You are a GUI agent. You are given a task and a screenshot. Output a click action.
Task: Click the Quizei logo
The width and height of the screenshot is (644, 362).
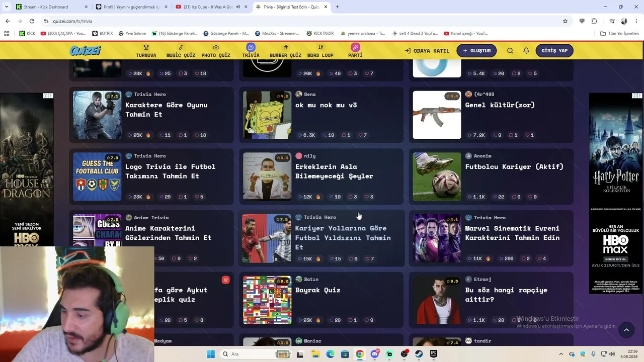coord(86,50)
